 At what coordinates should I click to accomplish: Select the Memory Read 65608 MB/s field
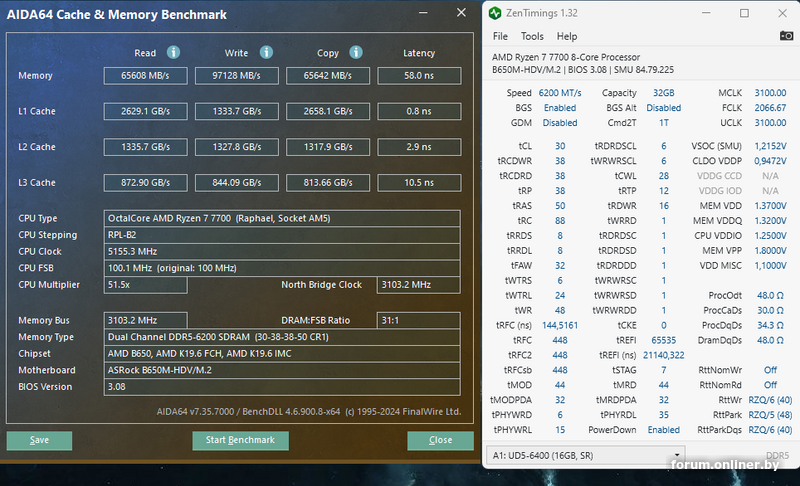click(145, 75)
